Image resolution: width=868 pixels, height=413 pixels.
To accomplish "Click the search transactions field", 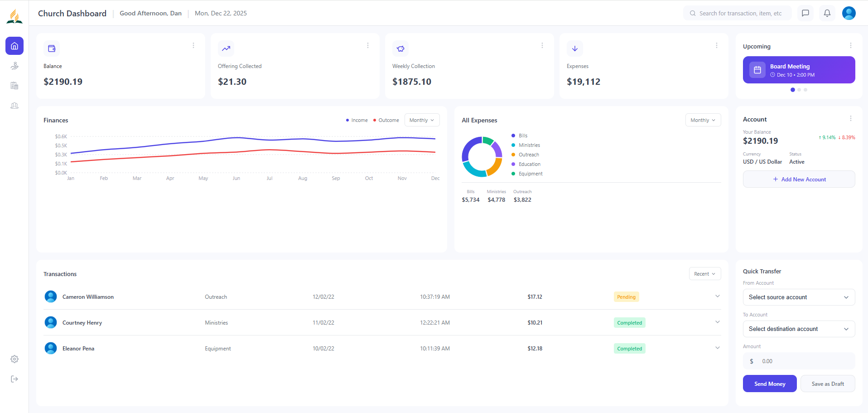I will point(737,13).
